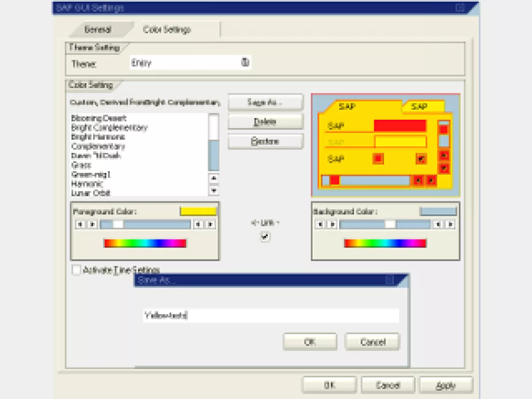Select the plain Complementary list entry
The height and width of the screenshot is (399, 532).
click(98, 146)
